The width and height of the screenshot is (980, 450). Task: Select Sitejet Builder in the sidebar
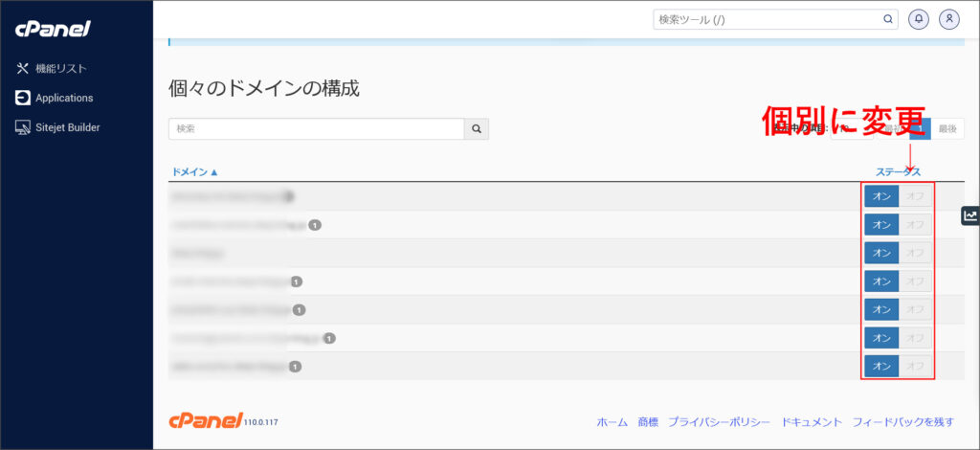pyautogui.click(x=68, y=127)
